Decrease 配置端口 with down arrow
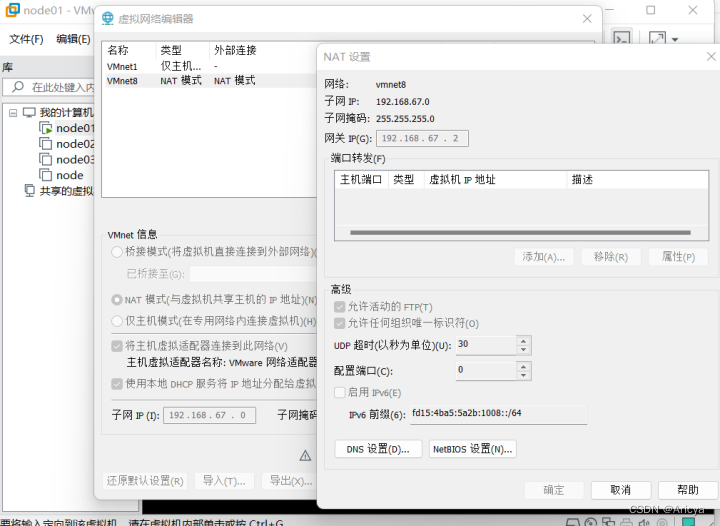 point(523,375)
